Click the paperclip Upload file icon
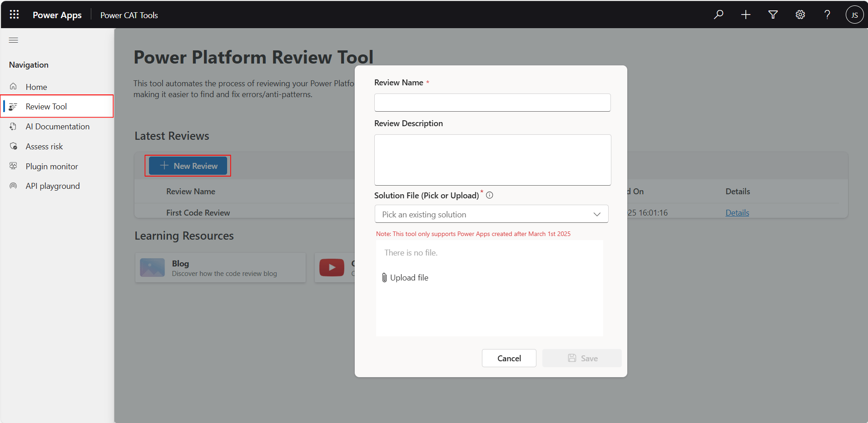 [384, 278]
